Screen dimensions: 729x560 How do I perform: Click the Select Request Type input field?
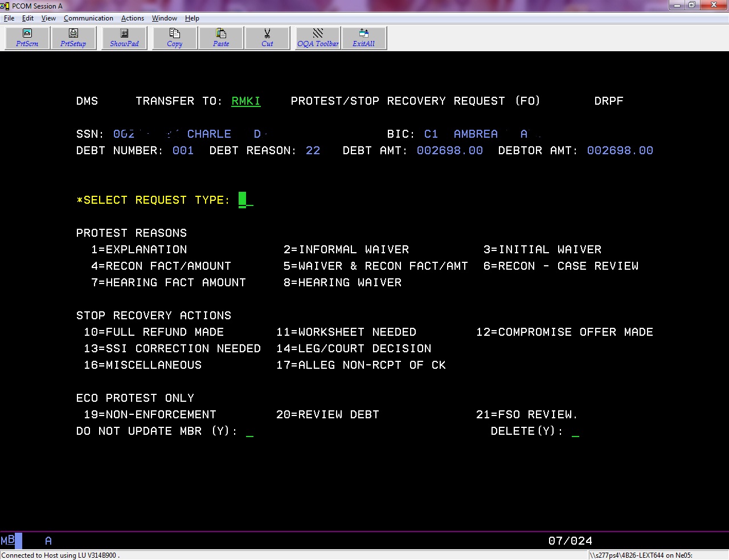[x=245, y=200]
